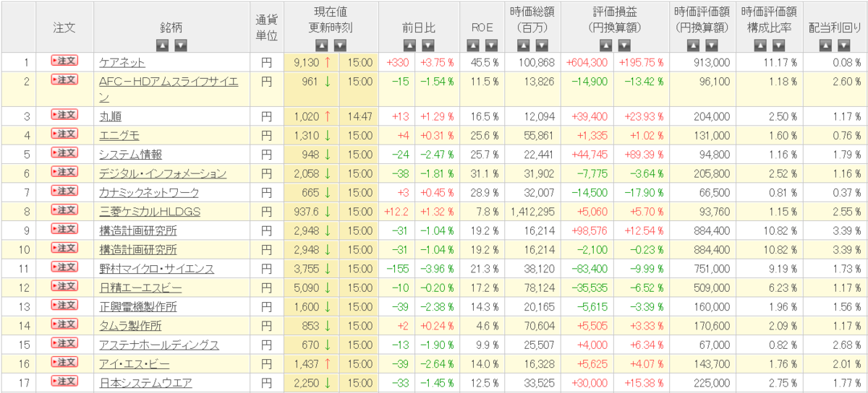Screen dimensions: 868x393
Task: Open the 野村マイクロ・サイエンス link
Action: pos(156,268)
